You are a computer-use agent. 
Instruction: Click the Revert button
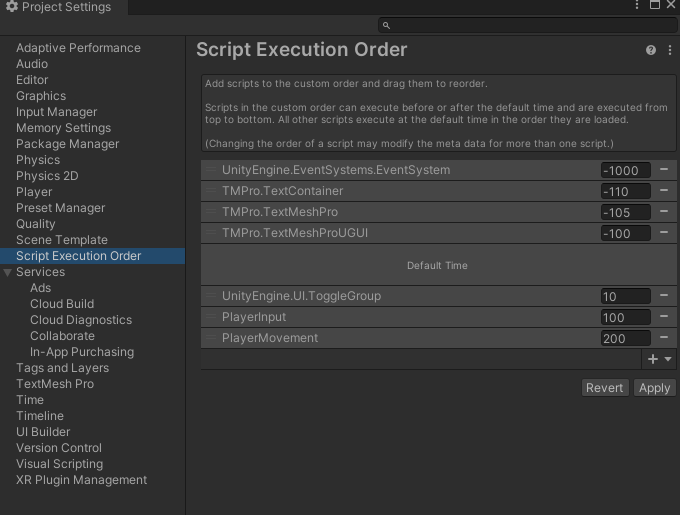click(605, 388)
